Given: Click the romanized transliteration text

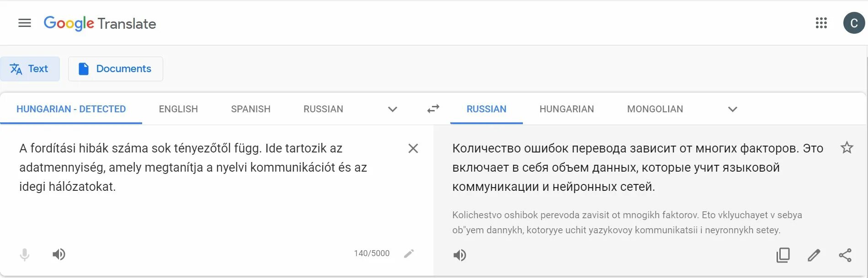Looking at the screenshot, I should click(x=627, y=222).
